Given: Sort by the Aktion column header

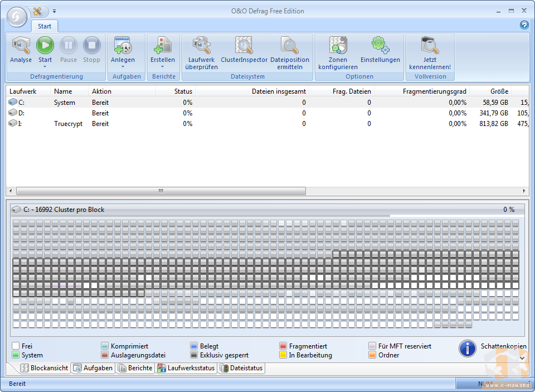Looking at the screenshot, I should [x=122, y=91].
